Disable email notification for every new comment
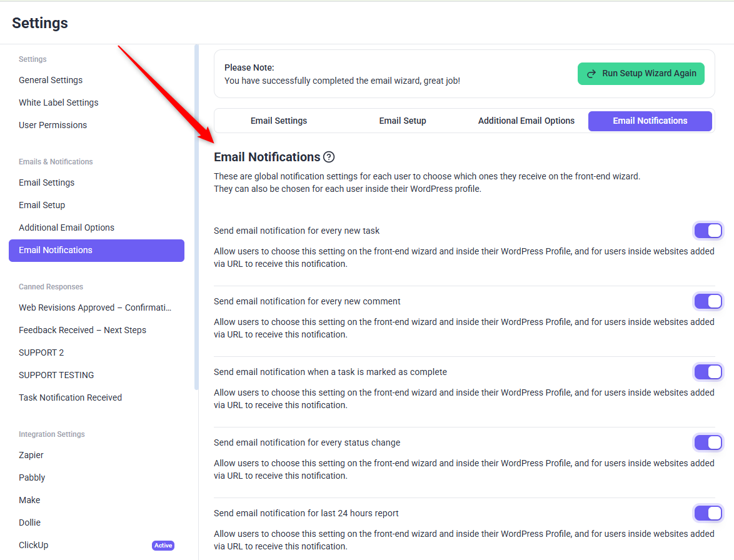Image resolution: width=734 pixels, height=560 pixels. (x=708, y=301)
